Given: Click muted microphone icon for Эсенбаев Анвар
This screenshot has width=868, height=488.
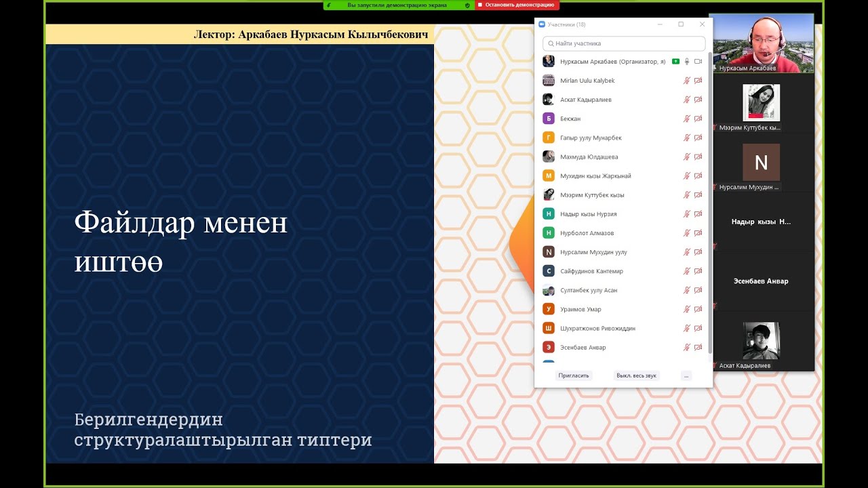Looking at the screenshot, I should tap(687, 347).
